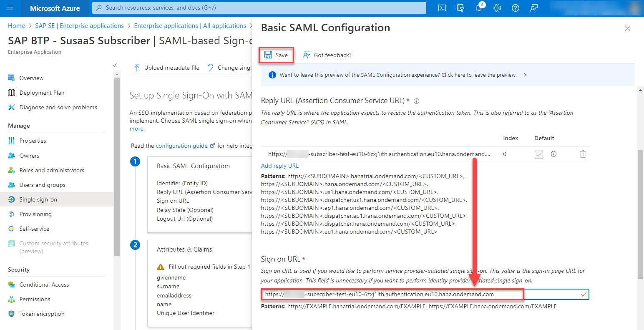Image resolution: width=644 pixels, height=330 pixels.
Task: Click the blue learn more link
Action: (x=137, y=129)
